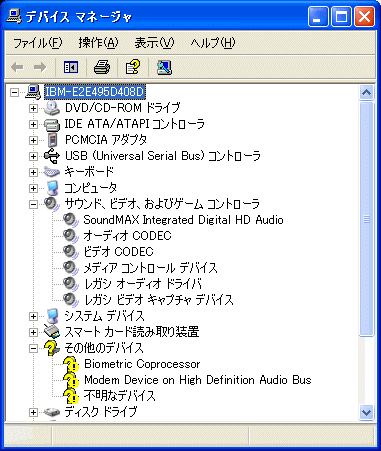Click the warning icon beside 不明なデバイス
Viewport: 381px width, 451px height.
pyautogui.click(x=71, y=396)
